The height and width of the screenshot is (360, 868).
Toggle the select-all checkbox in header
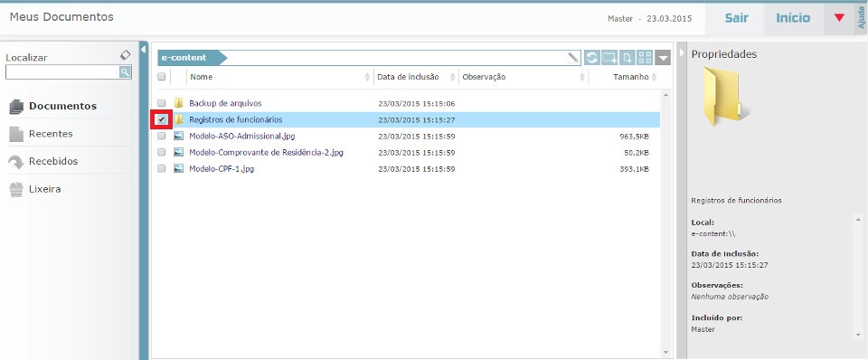coord(161,77)
